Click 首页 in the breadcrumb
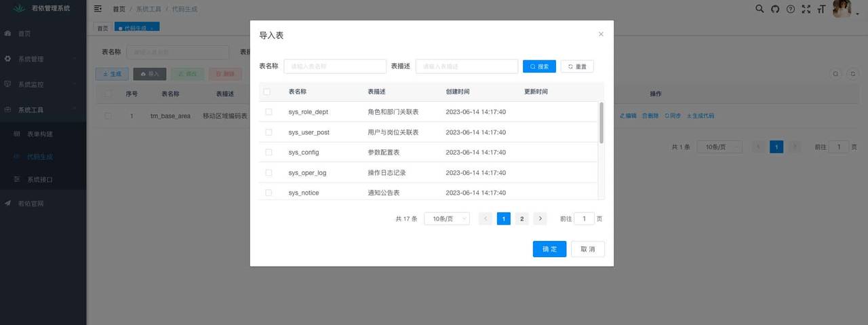Screen dimensions: 868x325 119,9
